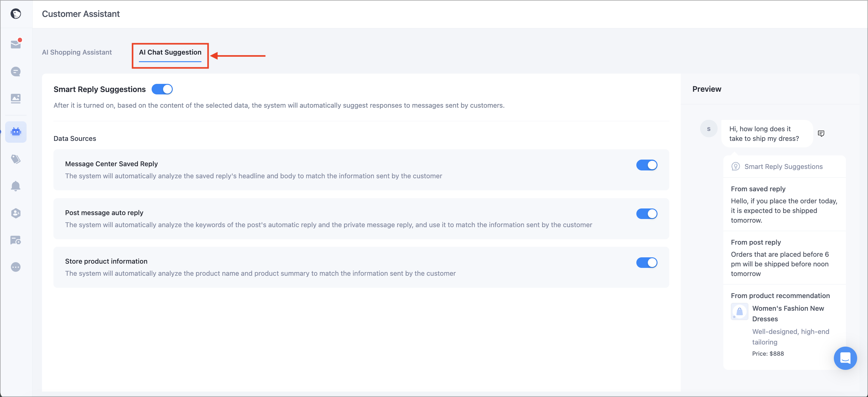Open the notification bell sidebar icon
The image size is (868, 397).
click(16, 186)
